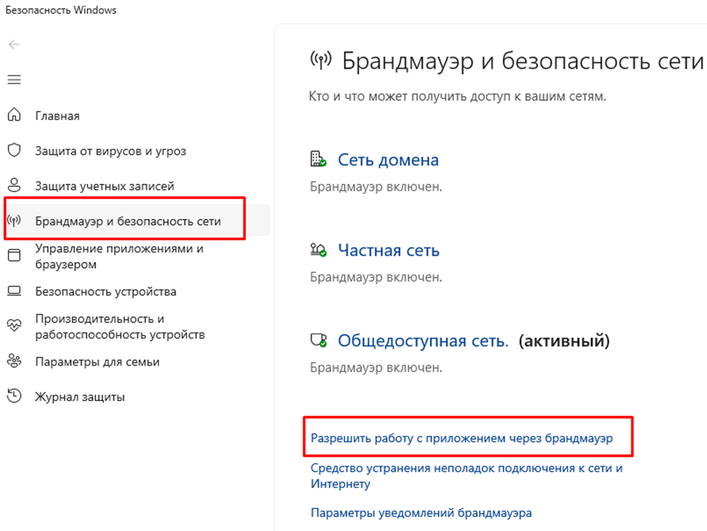
Task: Open the Общедоступная сеть link
Action: [x=423, y=341]
